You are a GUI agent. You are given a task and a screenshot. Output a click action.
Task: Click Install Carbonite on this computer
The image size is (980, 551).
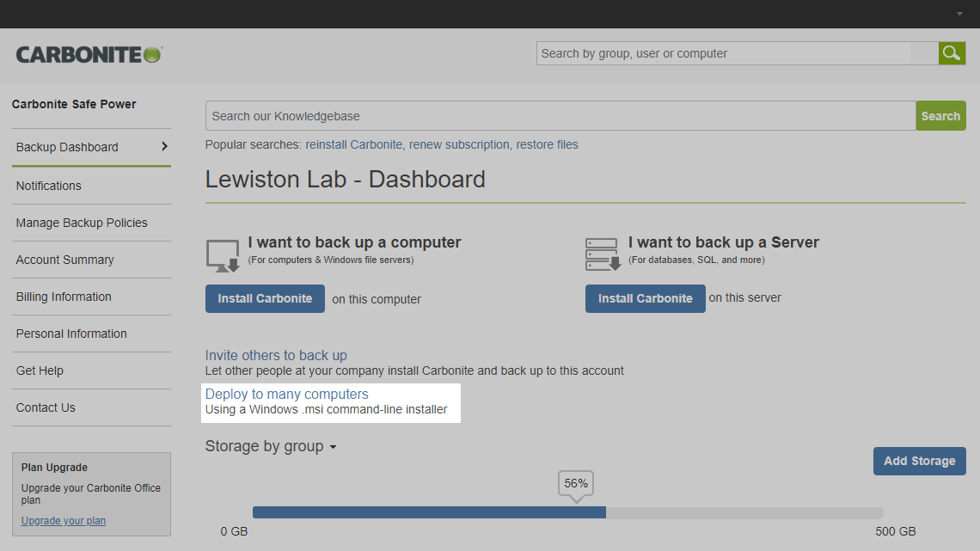[265, 298]
